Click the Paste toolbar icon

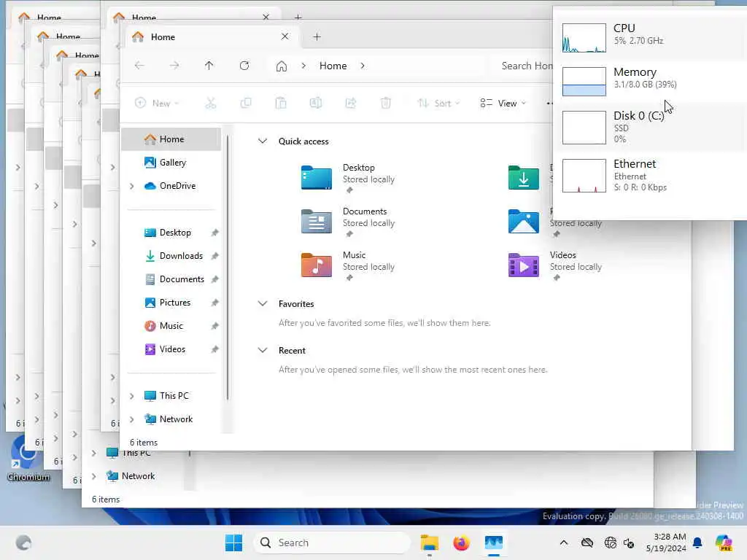pyautogui.click(x=281, y=103)
